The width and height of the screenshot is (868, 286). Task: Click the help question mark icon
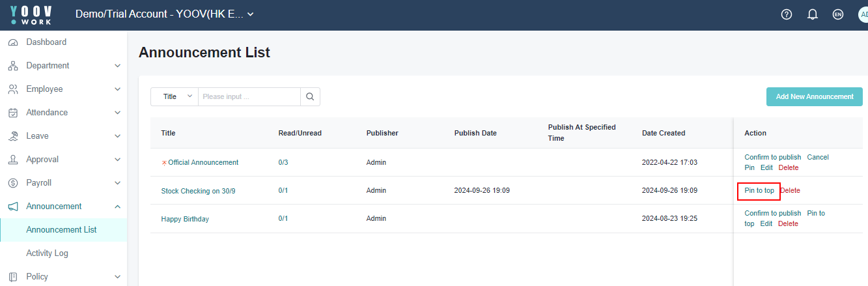pyautogui.click(x=786, y=14)
